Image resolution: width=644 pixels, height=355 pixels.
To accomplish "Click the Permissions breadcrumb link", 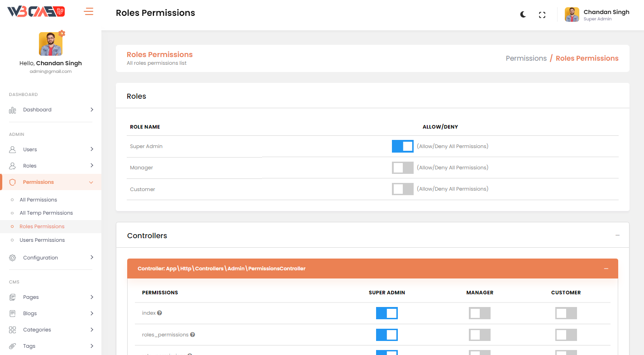I will point(526,58).
